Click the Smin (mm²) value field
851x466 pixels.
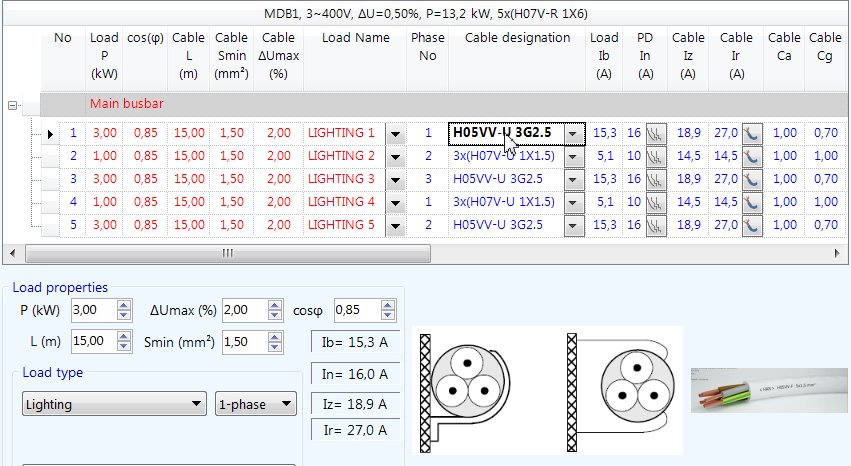tap(245, 342)
